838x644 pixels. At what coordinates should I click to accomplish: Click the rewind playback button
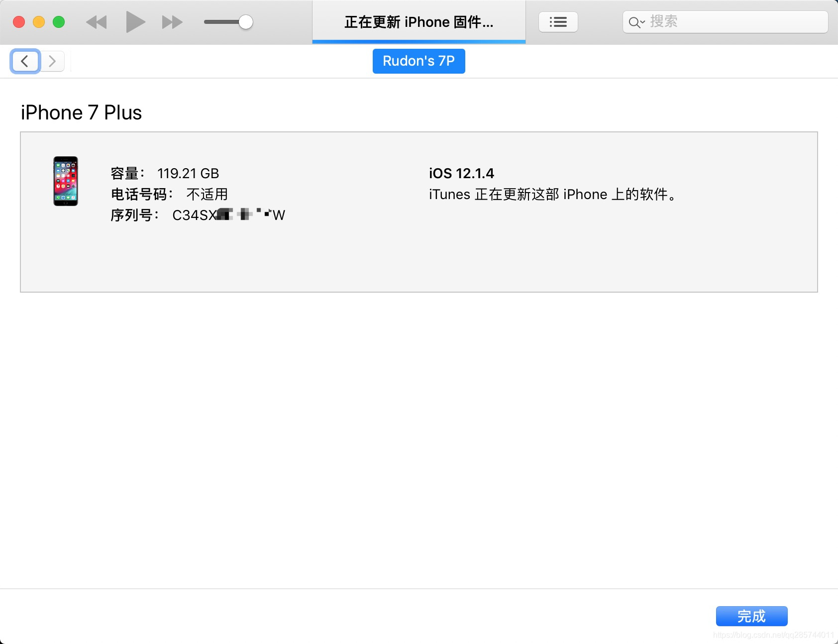[x=97, y=22]
